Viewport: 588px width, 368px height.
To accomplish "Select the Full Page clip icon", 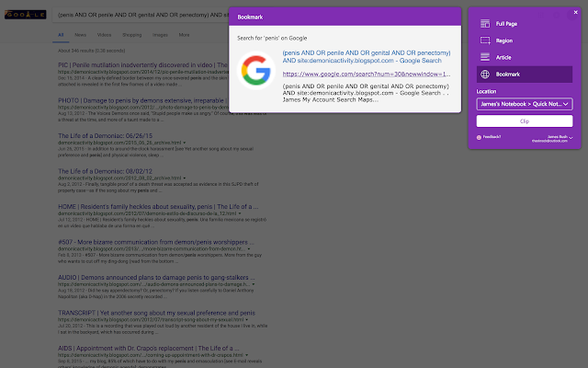I will pyautogui.click(x=485, y=24).
